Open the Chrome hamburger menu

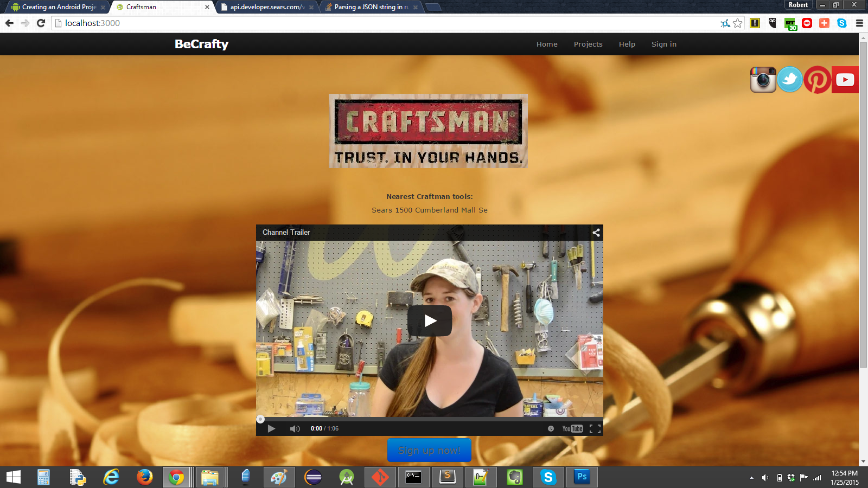click(x=859, y=23)
